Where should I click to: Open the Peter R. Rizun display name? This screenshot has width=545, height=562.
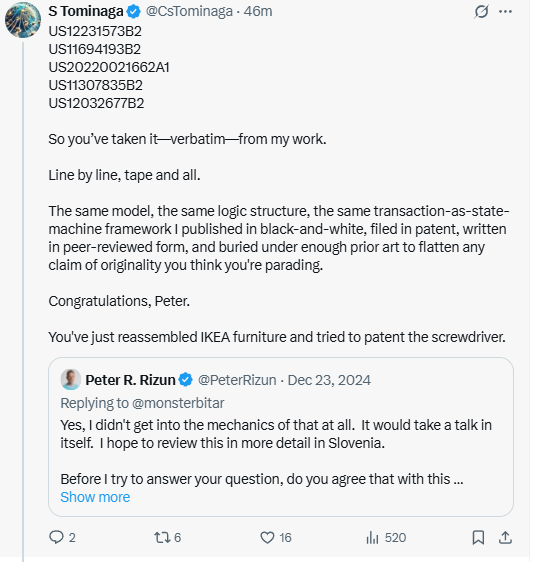130,380
